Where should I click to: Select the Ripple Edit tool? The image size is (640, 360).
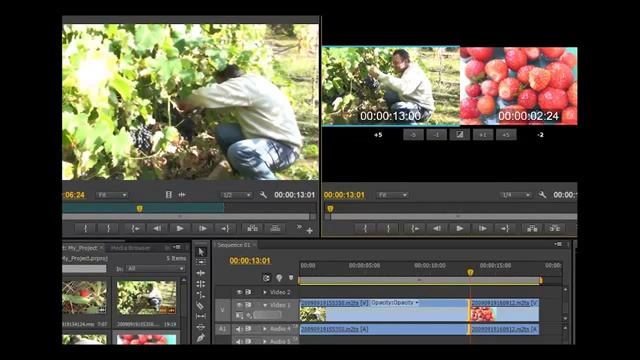pos(200,273)
